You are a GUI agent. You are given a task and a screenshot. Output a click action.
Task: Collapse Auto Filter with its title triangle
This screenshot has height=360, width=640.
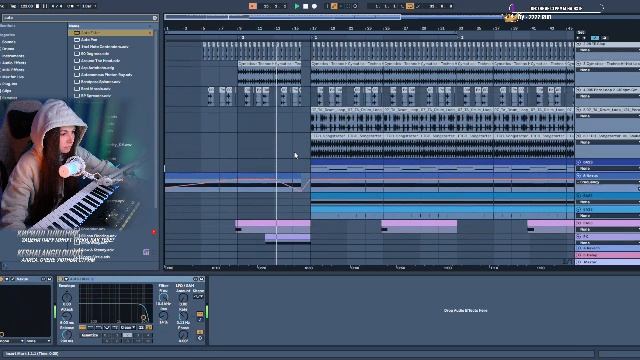point(66,279)
